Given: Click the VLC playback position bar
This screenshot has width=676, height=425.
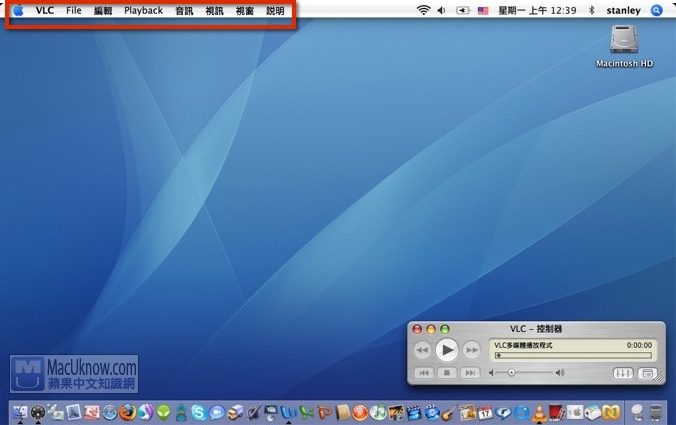Looking at the screenshot, I should [x=573, y=355].
